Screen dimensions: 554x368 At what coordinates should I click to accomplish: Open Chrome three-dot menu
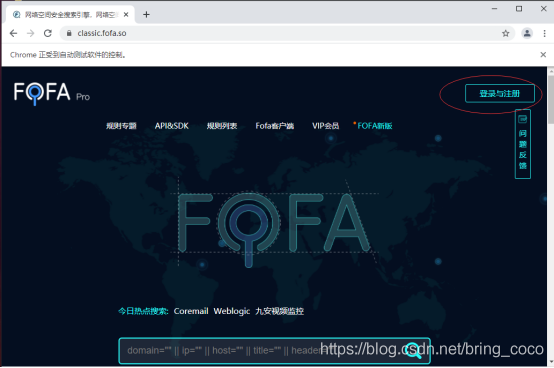(x=544, y=33)
